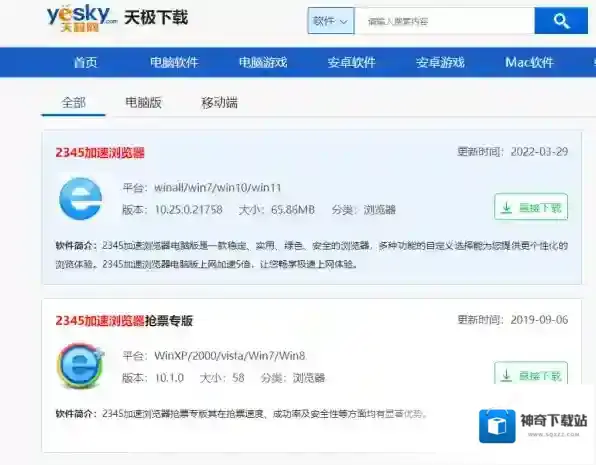The height and width of the screenshot is (465, 596).
Task: Open the 电脑游戏 navigation item
Action: [x=263, y=62]
